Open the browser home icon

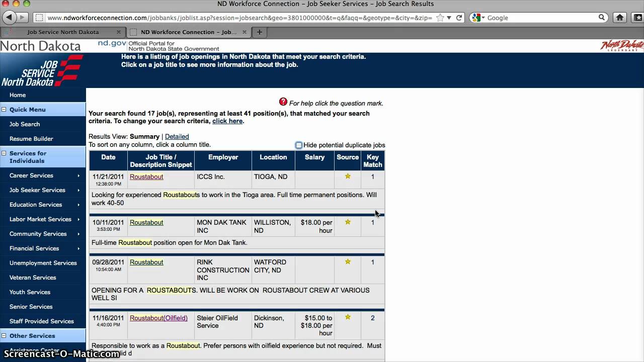pyautogui.click(x=620, y=18)
